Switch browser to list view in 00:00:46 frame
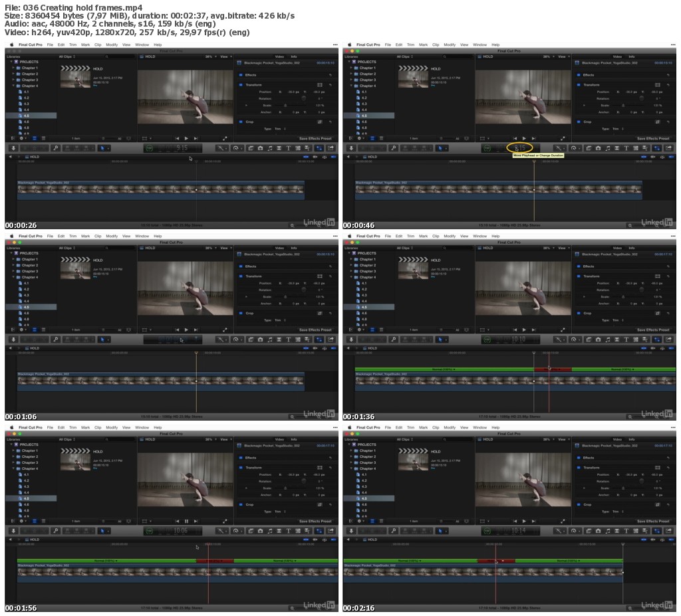Image resolution: width=681 pixels, height=616 pixels. point(381,138)
